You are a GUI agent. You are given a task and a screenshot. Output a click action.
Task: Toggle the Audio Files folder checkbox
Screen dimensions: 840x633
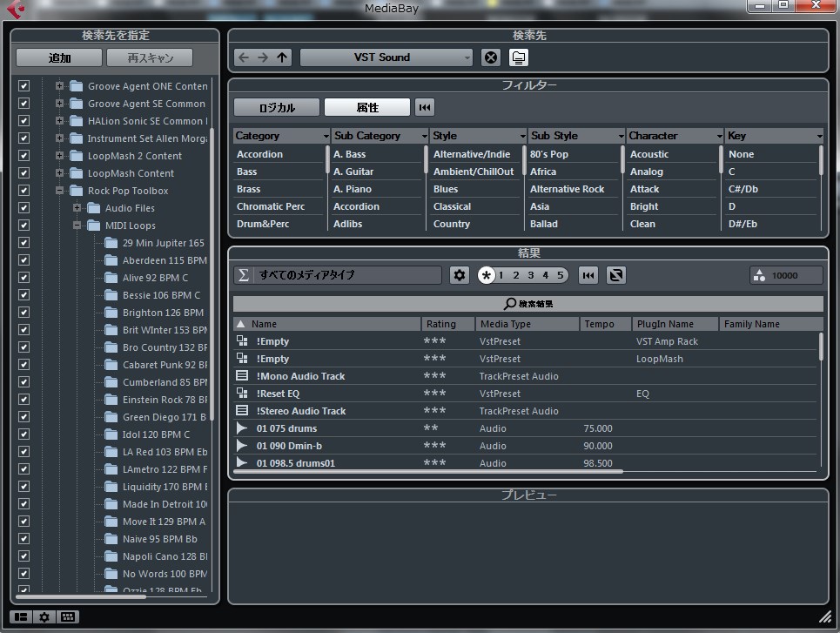pyautogui.click(x=24, y=207)
